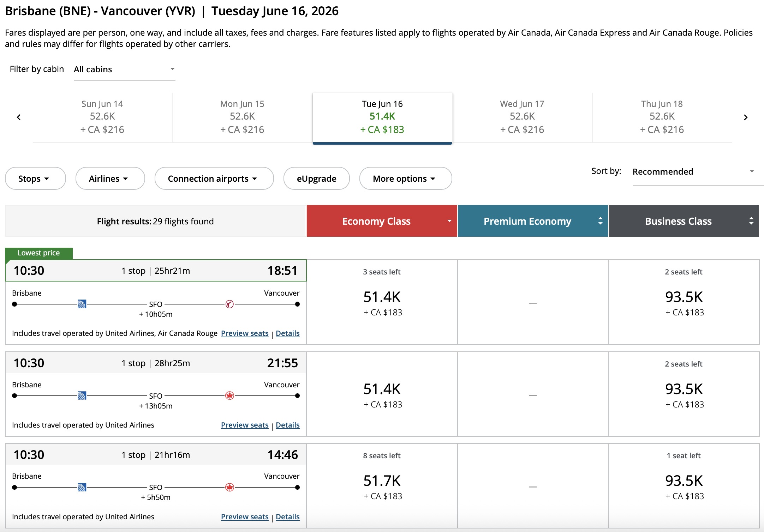Click the '1 stop | 28hr25m' duration text
Image resolution: width=764 pixels, height=532 pixels.
[x=156, y=363]
